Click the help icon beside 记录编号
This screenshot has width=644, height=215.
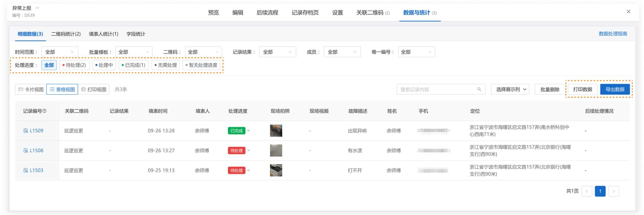click(44, 111)
